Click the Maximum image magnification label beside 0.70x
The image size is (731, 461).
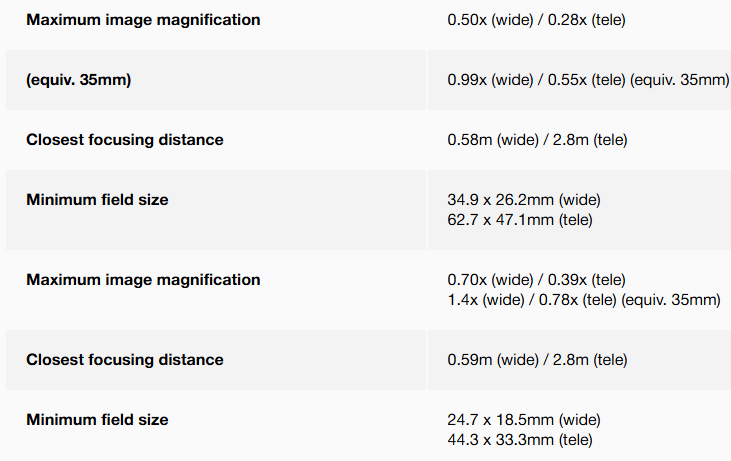143,280
